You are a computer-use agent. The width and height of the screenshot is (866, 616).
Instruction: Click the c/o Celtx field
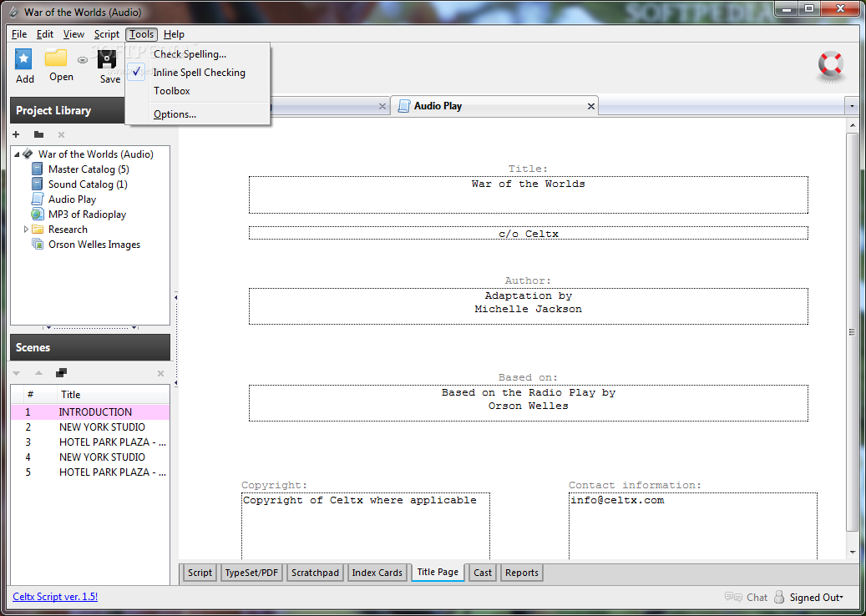pos(529,233)
